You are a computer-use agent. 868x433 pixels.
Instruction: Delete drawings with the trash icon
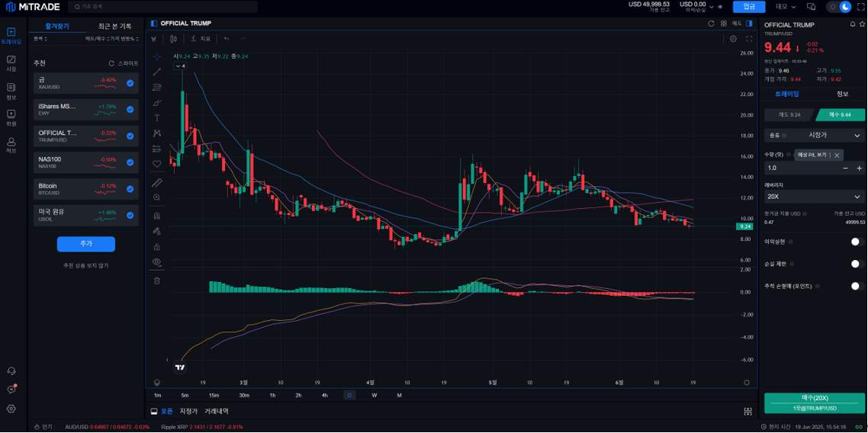click(x=157, y=281)
